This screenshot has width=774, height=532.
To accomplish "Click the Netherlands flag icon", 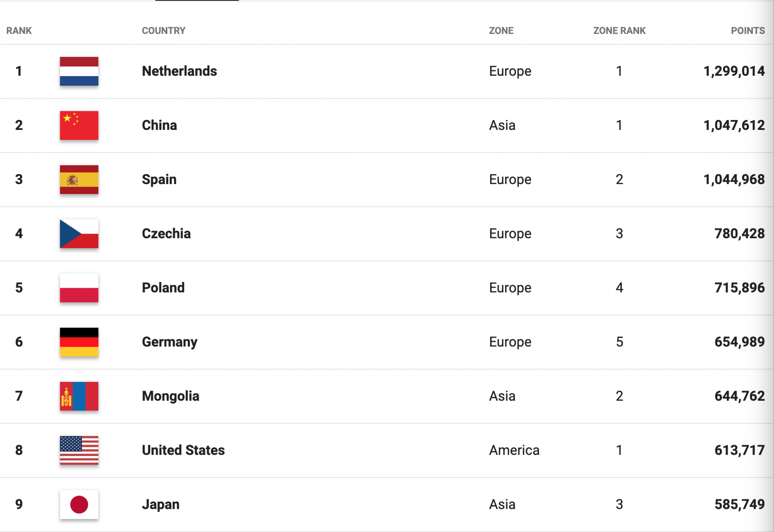I will (79, 71).
